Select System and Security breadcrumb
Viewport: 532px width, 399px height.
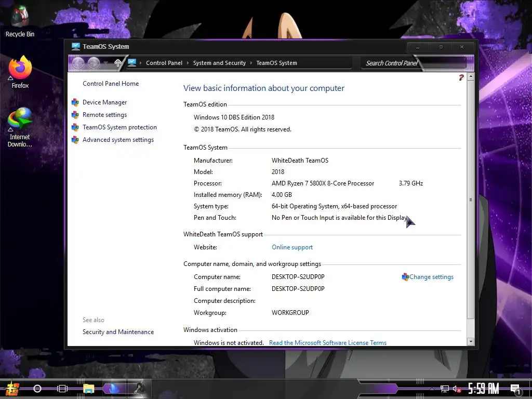click(x=219, y=63)
